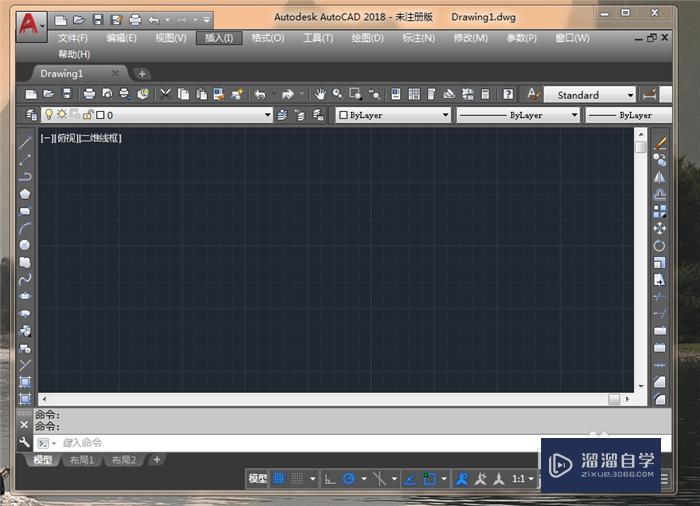Toggle the ortho mode status button
This screenshot has height=506, width=700.
330,479
